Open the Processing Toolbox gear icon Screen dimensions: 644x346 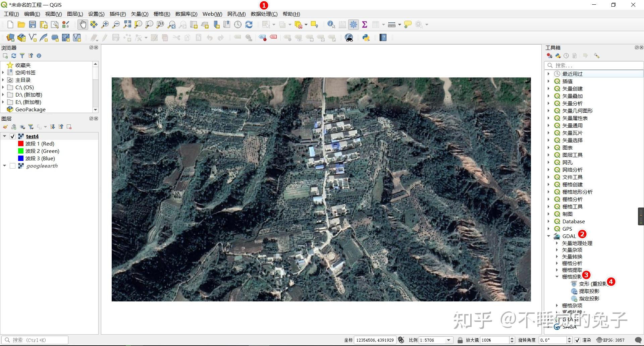click(x=354, y=24)
